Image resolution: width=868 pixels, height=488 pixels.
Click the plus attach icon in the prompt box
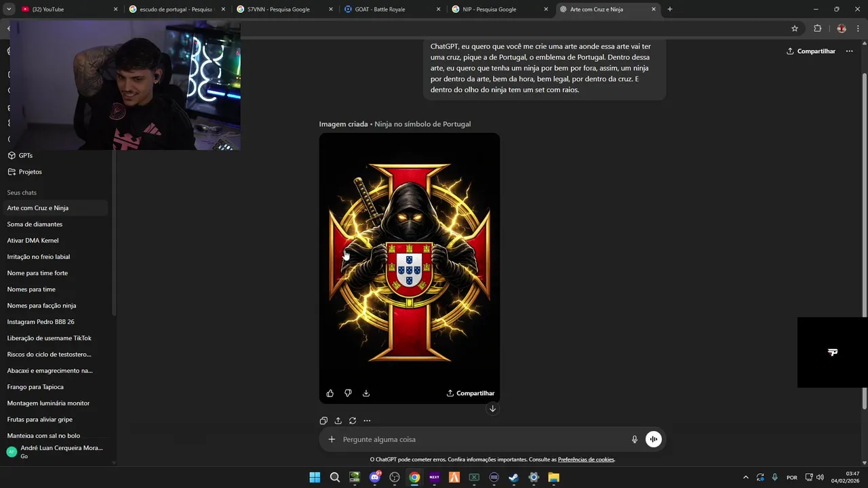[x=332, y=439]
